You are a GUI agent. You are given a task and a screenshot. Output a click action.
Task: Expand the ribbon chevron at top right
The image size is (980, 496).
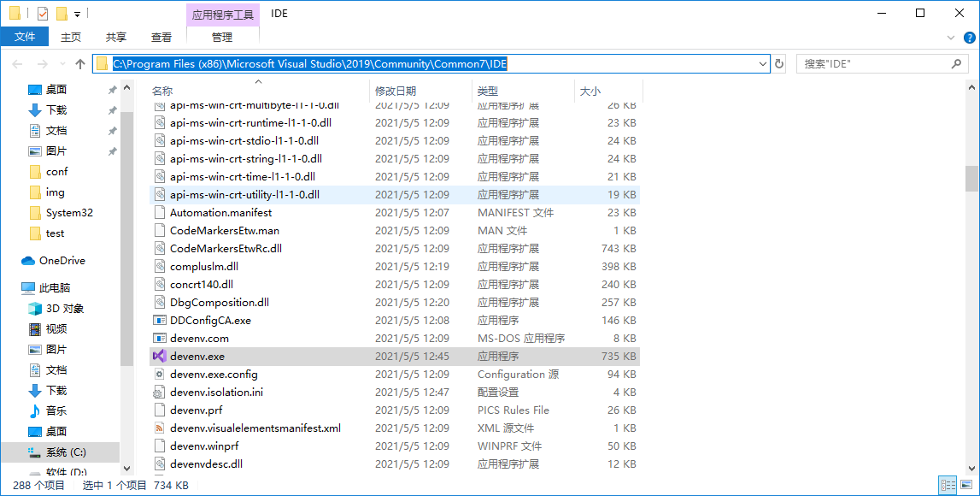coord(950,37)
